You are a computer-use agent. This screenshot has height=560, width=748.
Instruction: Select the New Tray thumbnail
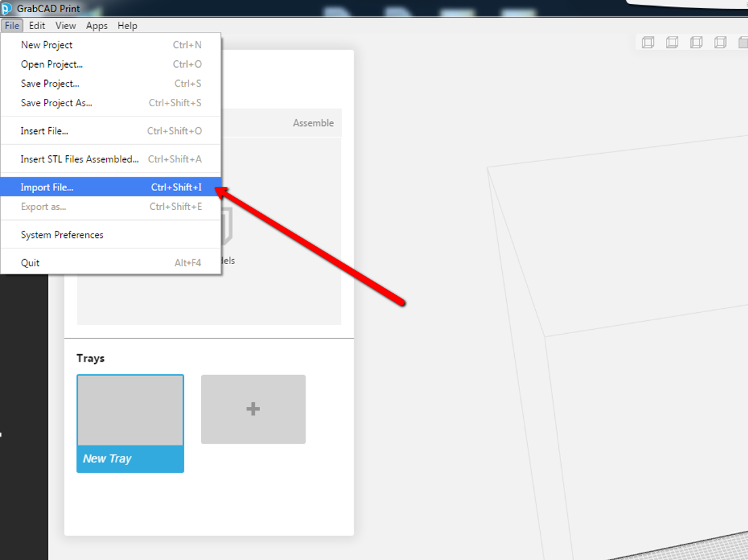tap(130, 424)
